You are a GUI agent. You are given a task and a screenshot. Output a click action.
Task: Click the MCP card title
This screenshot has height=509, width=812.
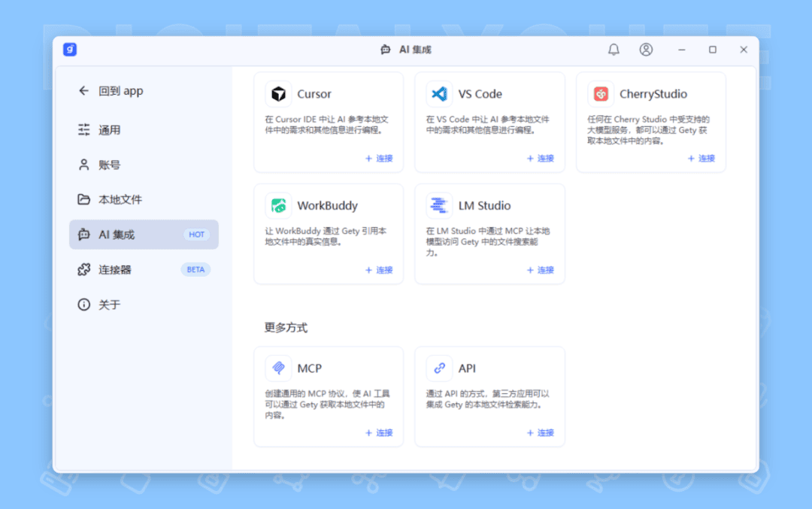pos(309,368)
